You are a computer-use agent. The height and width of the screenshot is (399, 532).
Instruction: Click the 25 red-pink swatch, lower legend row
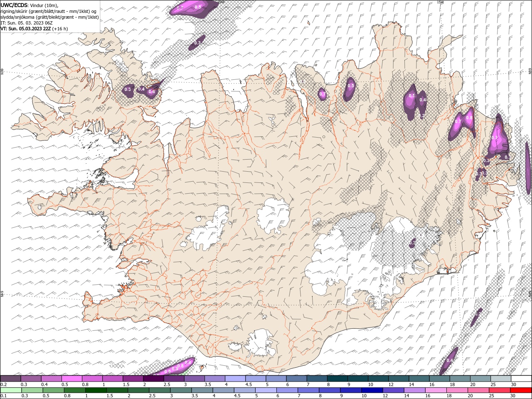500,390
